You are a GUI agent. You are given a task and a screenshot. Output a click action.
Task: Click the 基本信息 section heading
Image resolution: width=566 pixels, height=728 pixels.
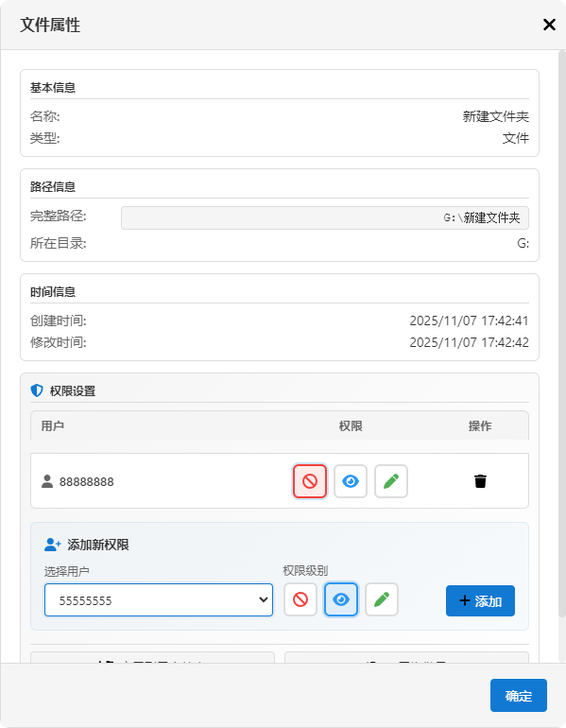(x=53, y=87)
